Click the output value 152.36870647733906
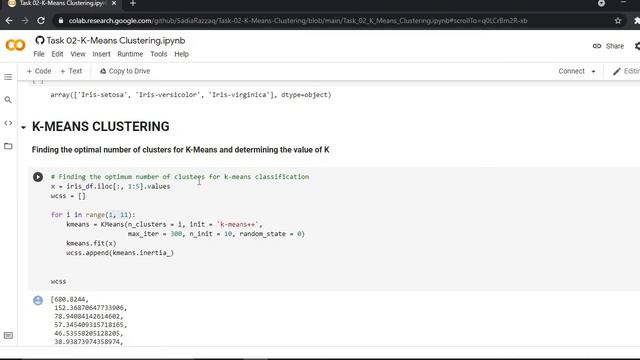The image size is (640, 360). [91, 308]
